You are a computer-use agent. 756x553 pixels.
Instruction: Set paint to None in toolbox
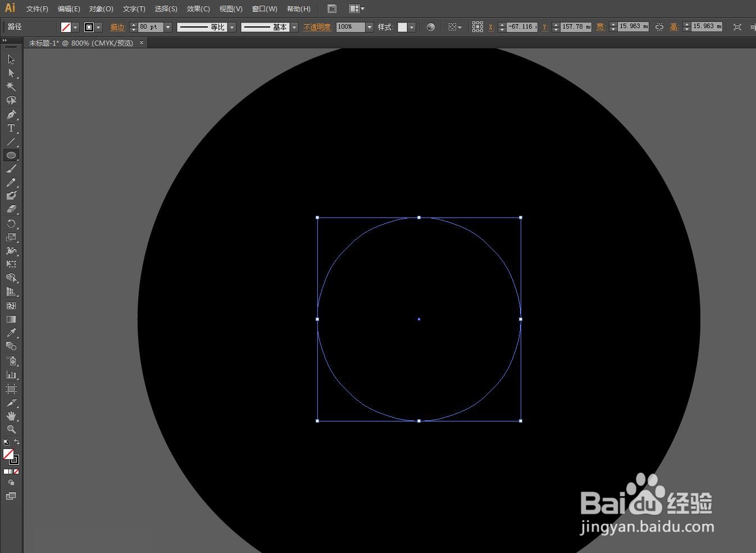tap(16, 472)
